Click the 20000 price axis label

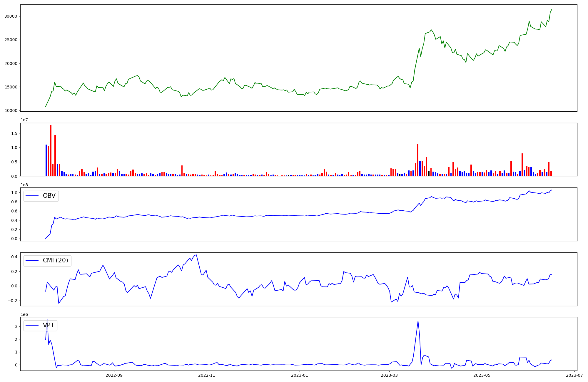coord(11,63)
